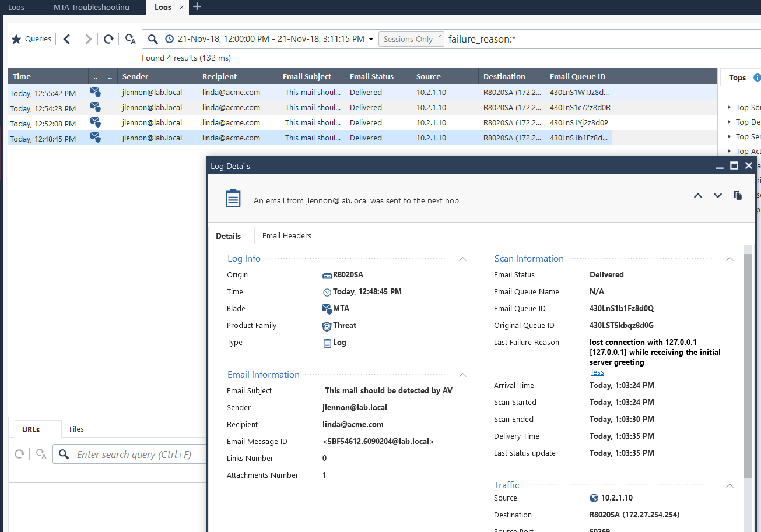Image resolution: width=761 pixels, height=532 pixels.
Task: Refresh the log query results
Action: [x=108, y=39]
